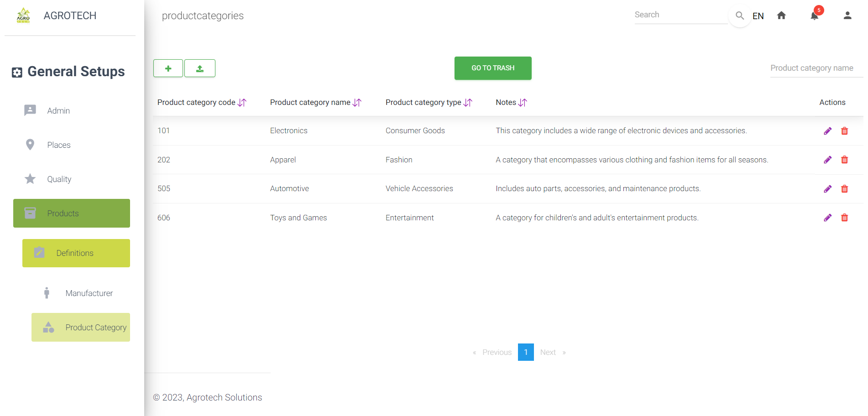Open the Quality sidebar section

coord(59,179)
